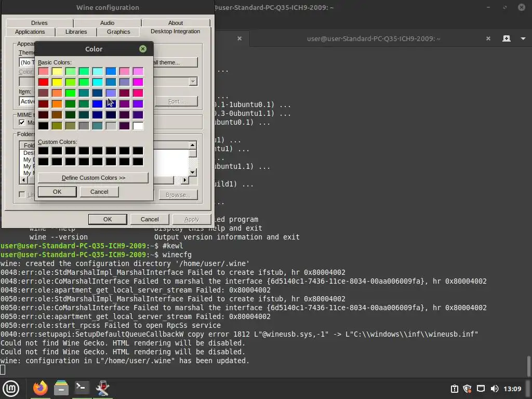The image size is (532, 399).
Task: Select the Graphics tab
Action: coord(118,32)
